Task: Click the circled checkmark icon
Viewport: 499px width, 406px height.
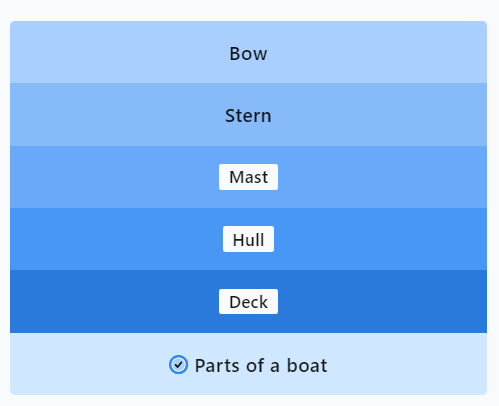Action: (178, 364)
